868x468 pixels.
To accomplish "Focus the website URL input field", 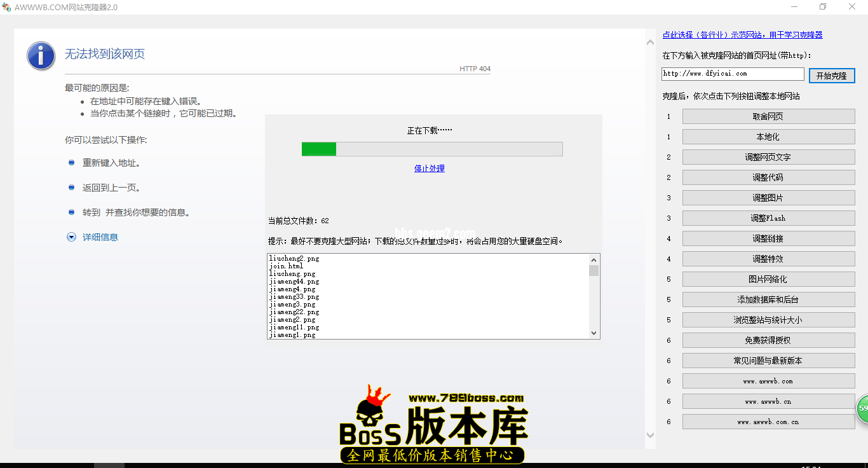I will coord(733,74).
